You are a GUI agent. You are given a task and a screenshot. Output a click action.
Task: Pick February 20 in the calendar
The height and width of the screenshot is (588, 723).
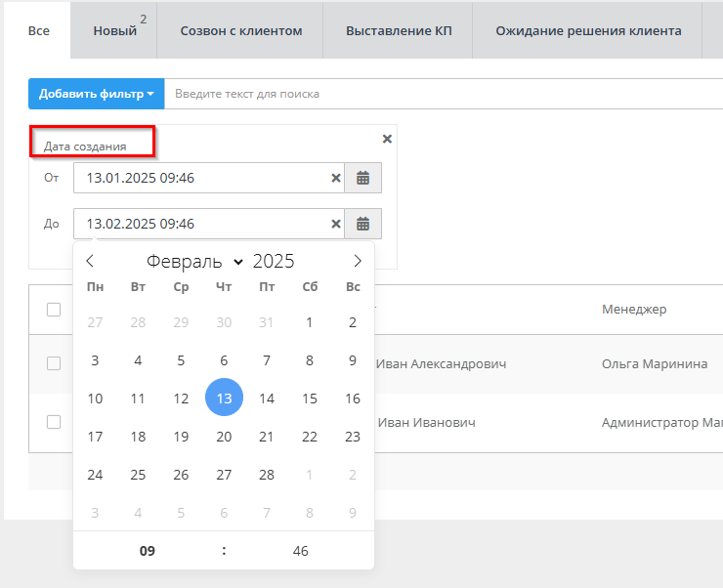tap(224, 437)
